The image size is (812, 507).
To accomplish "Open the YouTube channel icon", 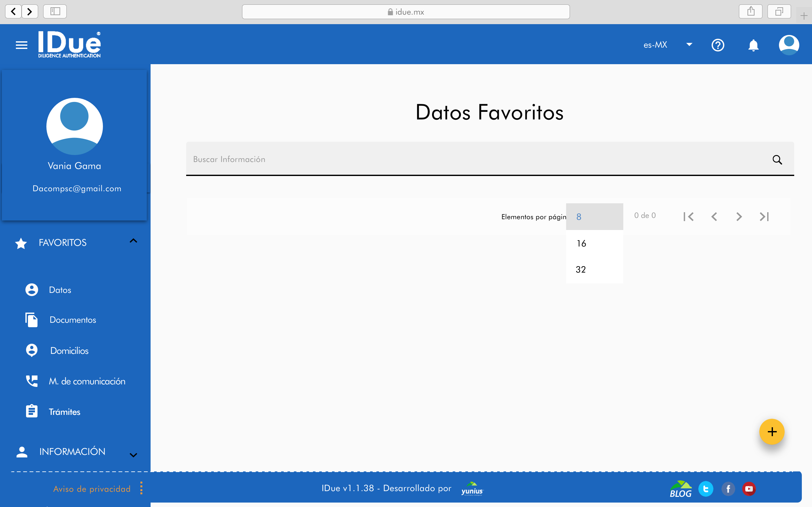I will (x=749, y=489).
